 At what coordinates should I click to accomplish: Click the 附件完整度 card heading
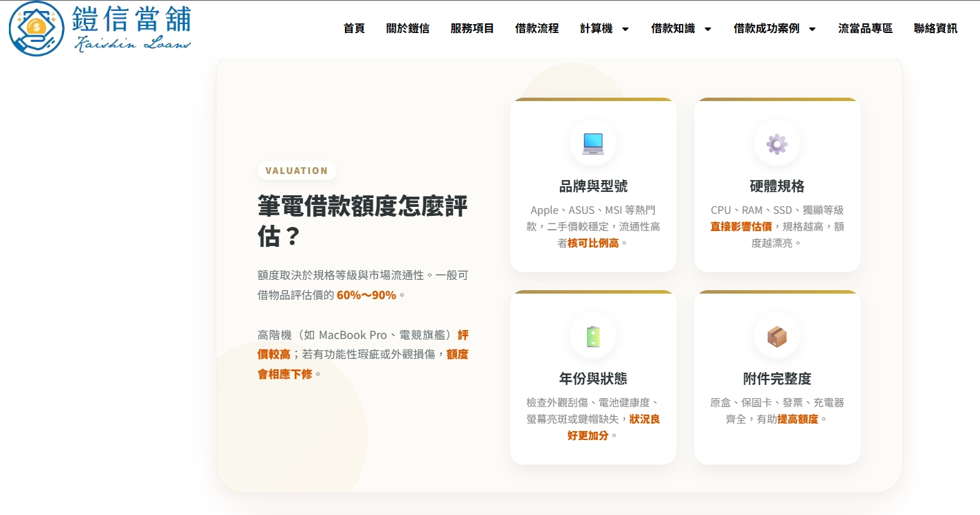coord(777,378)
